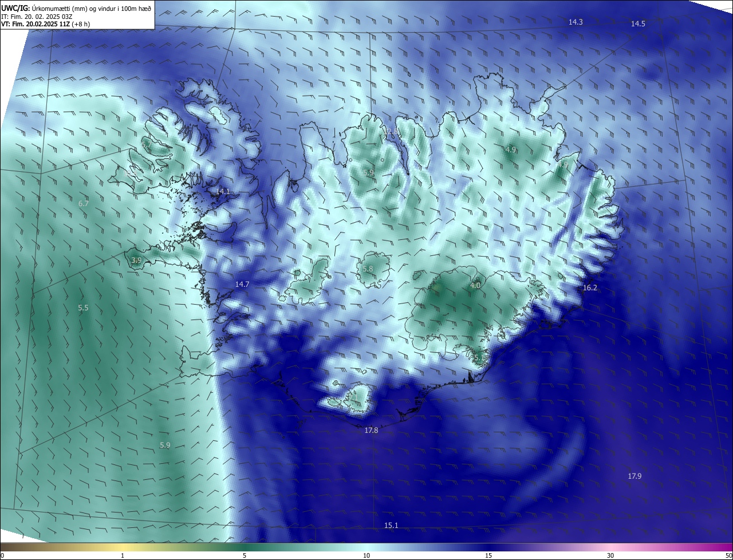Click the 5.5 value label over the ocean
This screenshot has height=560, width=733.
click(83, 307)
